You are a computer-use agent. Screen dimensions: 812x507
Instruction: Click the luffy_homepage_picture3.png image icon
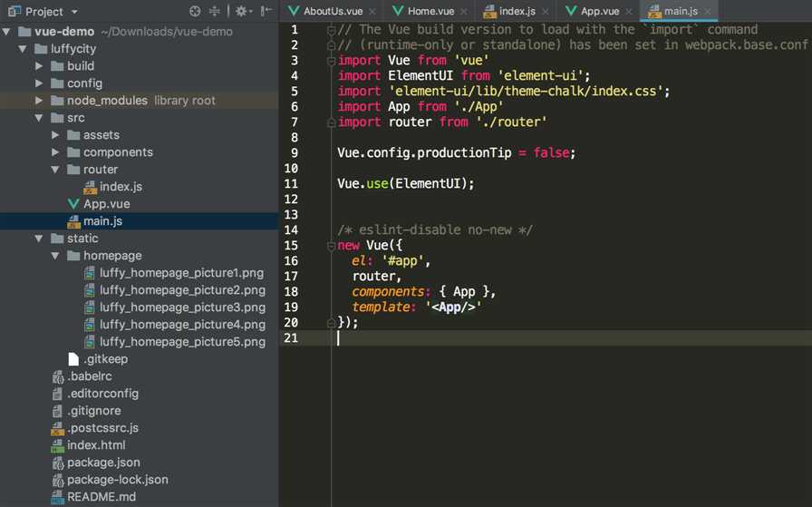[90, 307]
